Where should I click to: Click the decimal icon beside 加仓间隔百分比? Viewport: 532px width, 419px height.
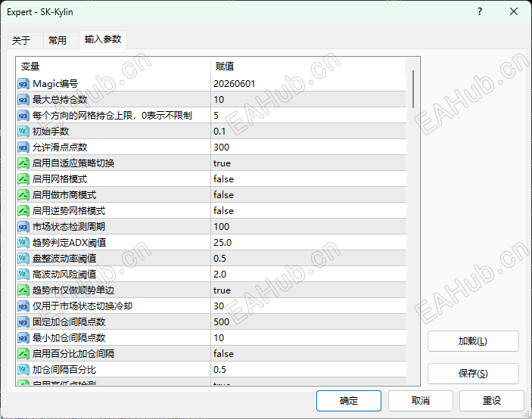[x=23, y=370]
